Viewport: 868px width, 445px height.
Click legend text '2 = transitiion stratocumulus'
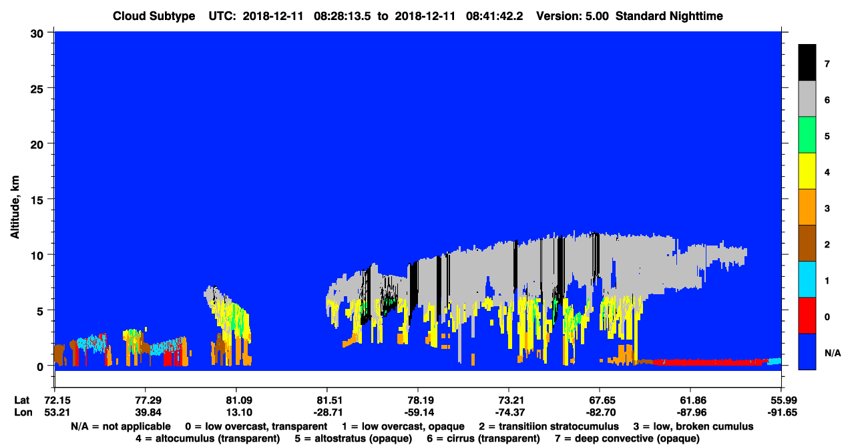[549, 426]
